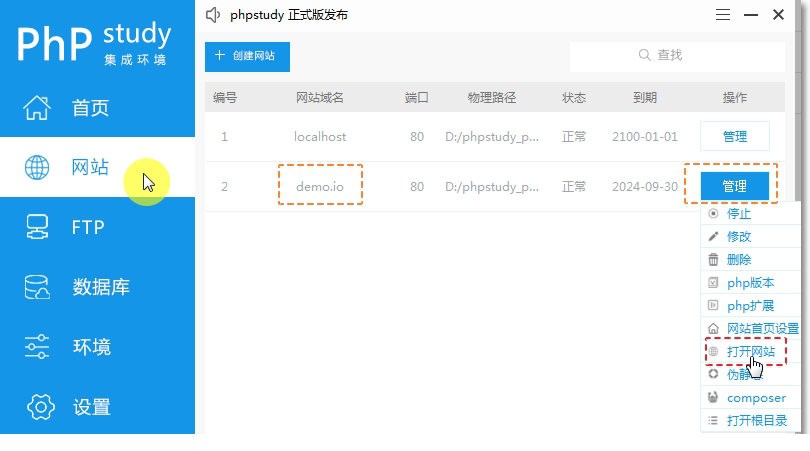The image size is (810, 451).
Task: Click the icon beside php扩展
Action: click(713, 305)
